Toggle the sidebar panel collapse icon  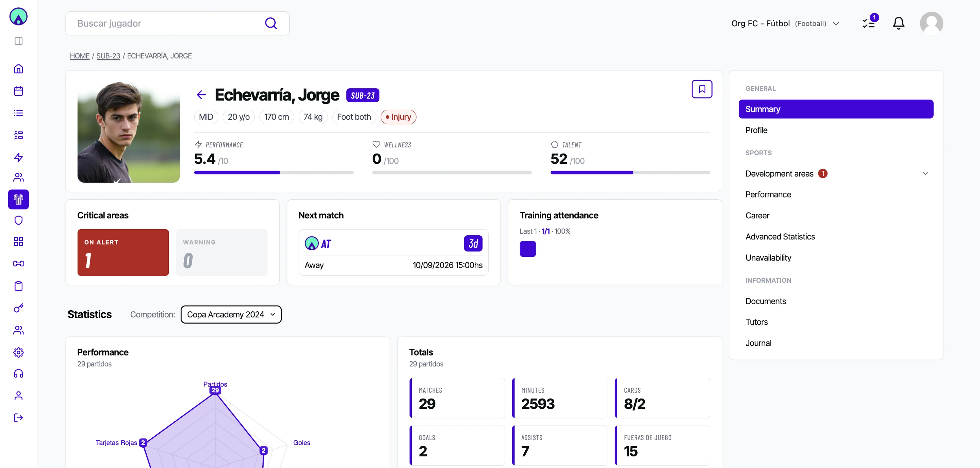[x=18, y=41]
